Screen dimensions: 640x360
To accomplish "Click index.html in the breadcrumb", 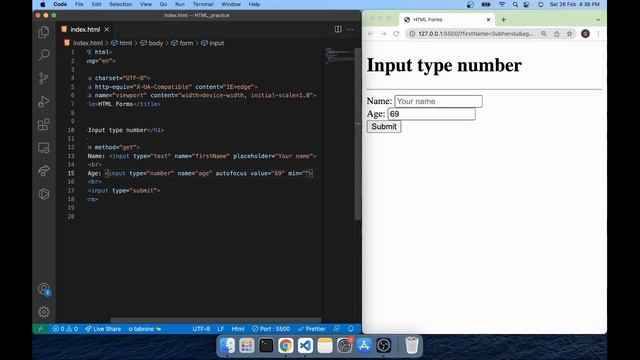I will click(88, 43).
